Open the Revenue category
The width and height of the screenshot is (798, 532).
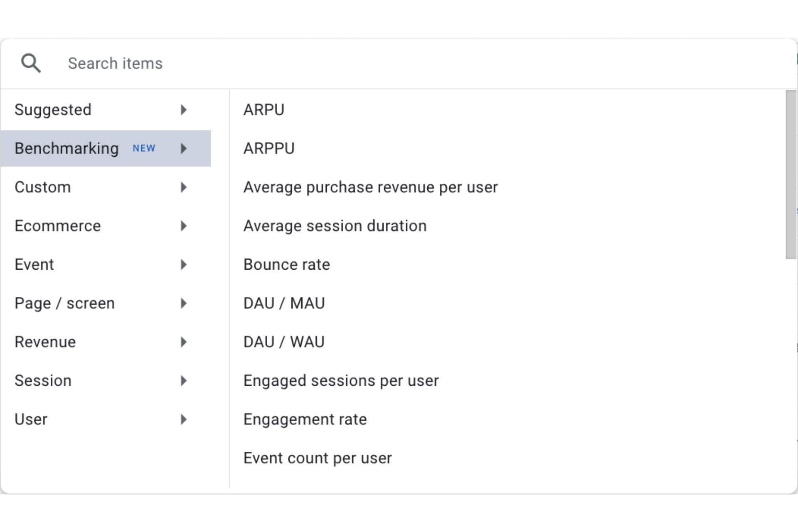(x=45, y=342)
